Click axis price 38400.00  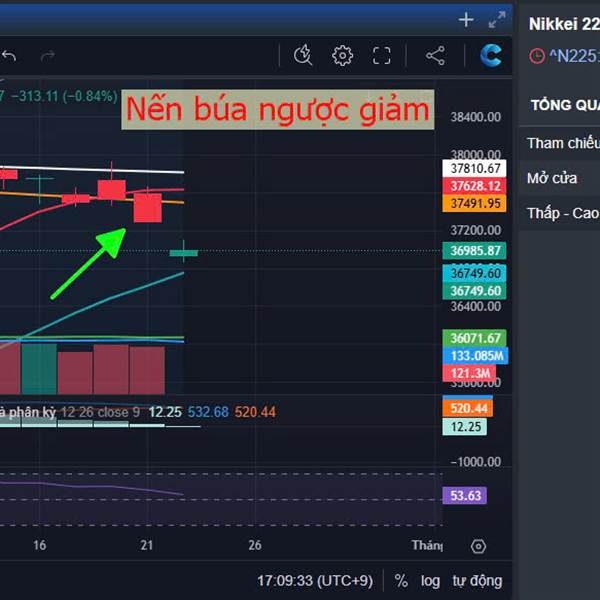pyautogui.click(x=476, y=117)
